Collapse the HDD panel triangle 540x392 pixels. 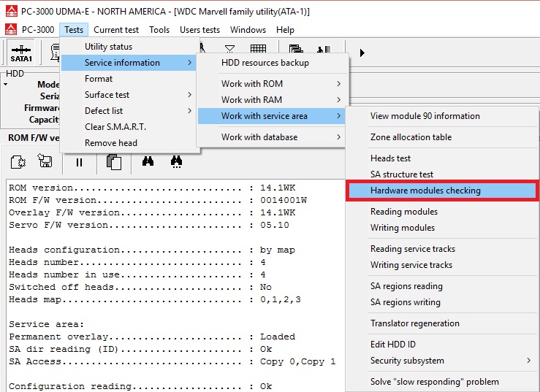point(6,85)
